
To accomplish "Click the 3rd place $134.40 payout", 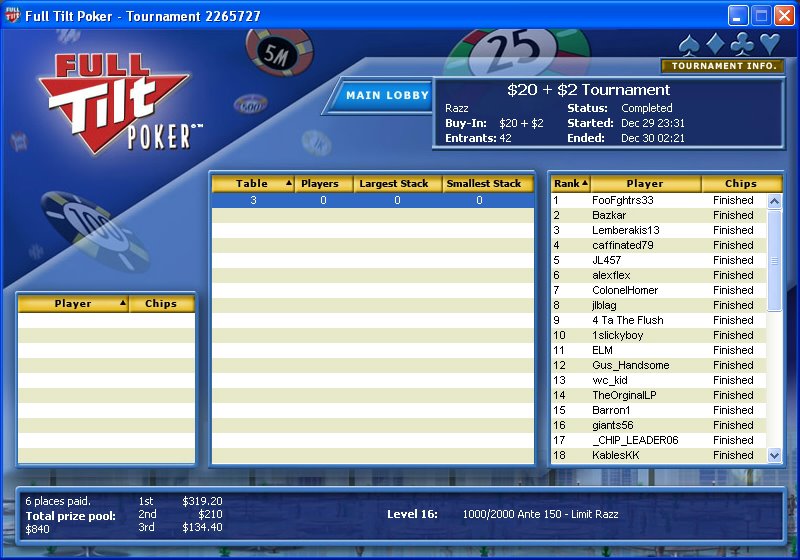I will click(x=180, y=527).
